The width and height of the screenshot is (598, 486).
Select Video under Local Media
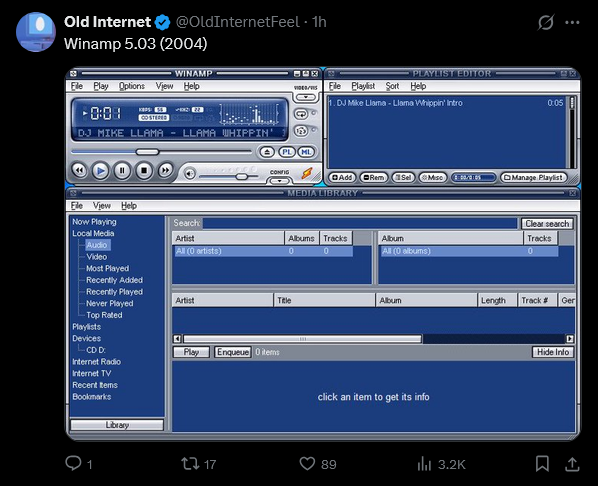[96, 257]
